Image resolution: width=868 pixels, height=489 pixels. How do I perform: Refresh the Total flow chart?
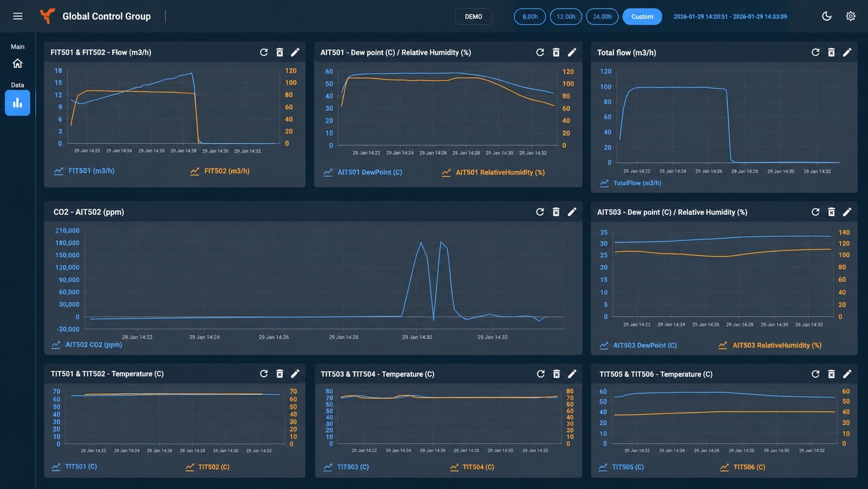click(x=816, y=52)
